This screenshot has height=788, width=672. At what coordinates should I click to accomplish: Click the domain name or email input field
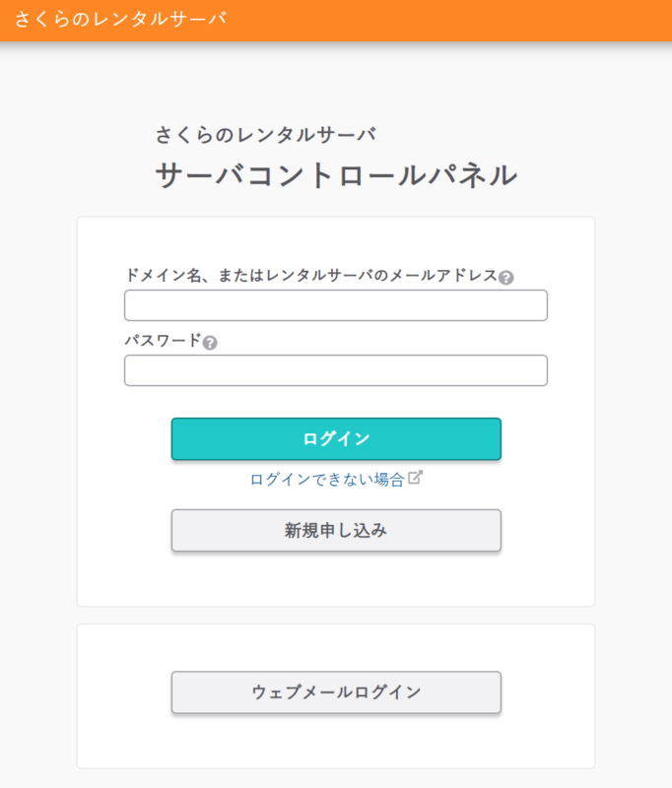click(x=336, y=305)
